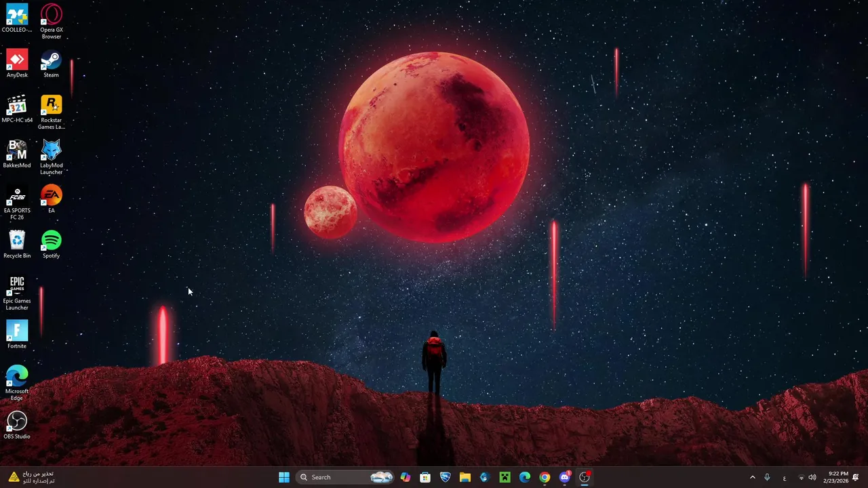The image size is (868, 488).
Task: Open the Arabic input language indicator
Action: click(785, 477)
